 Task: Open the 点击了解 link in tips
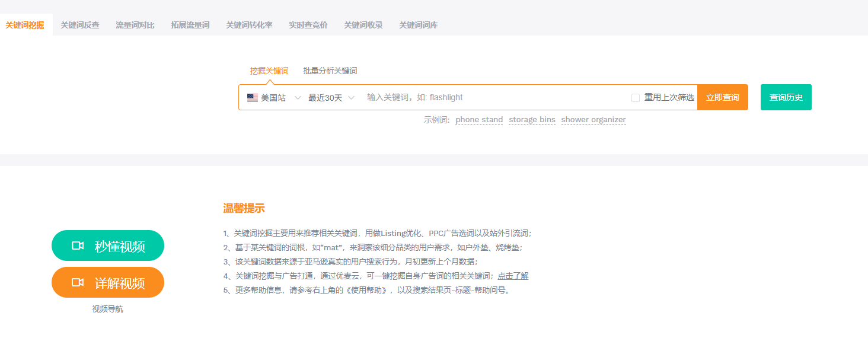[x=513, y=276]
